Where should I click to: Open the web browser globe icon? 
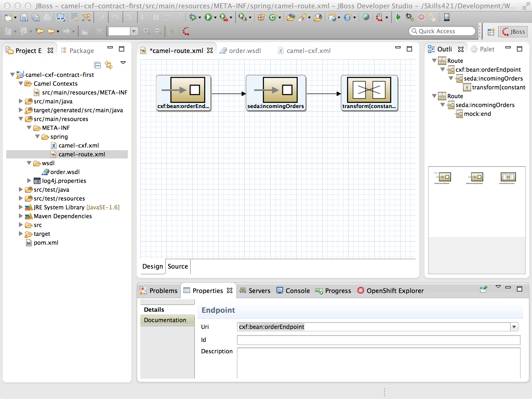tap(366, 17)
